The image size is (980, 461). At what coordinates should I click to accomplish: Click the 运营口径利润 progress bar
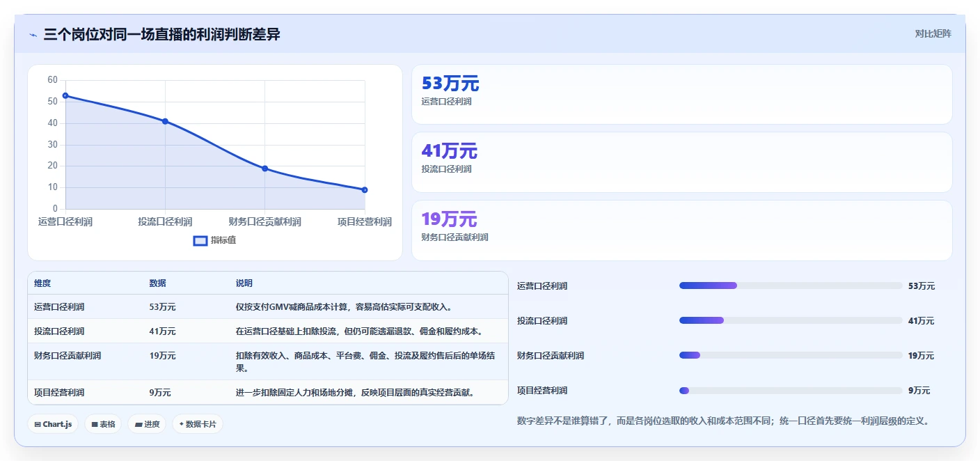(x=791, y=286)
